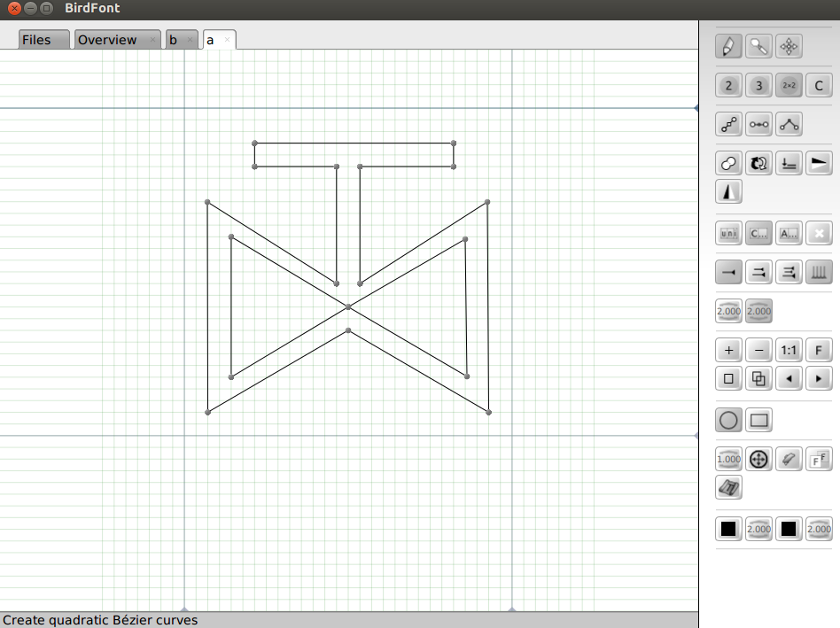Select the move points tool

789,46
